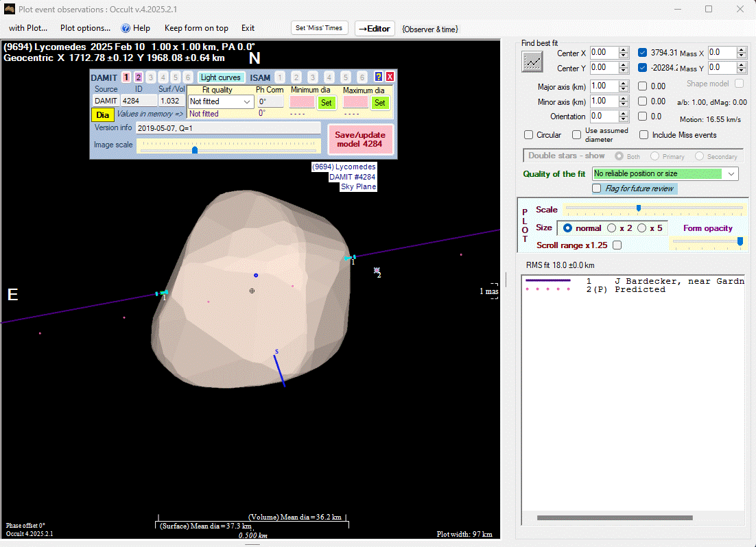
Task: Close the DAMIT shape model panel
Action: 390,77
